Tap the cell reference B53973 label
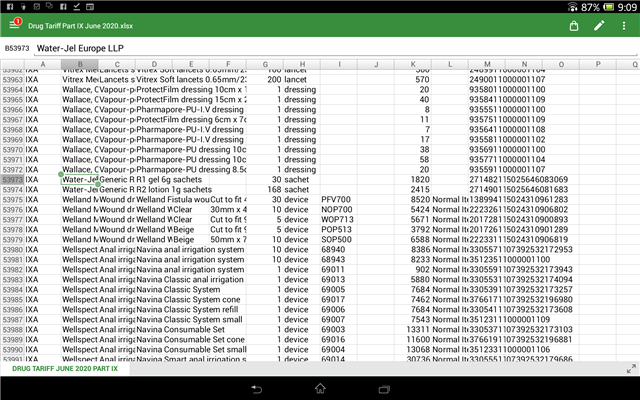The width and height of the screenshot is (640, 400). pos(17,48)
